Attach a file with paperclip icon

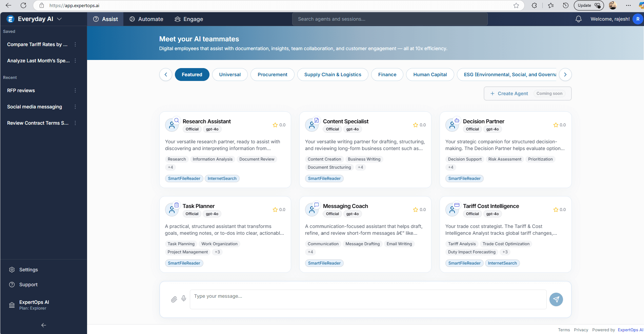click(x=174, y=299)
